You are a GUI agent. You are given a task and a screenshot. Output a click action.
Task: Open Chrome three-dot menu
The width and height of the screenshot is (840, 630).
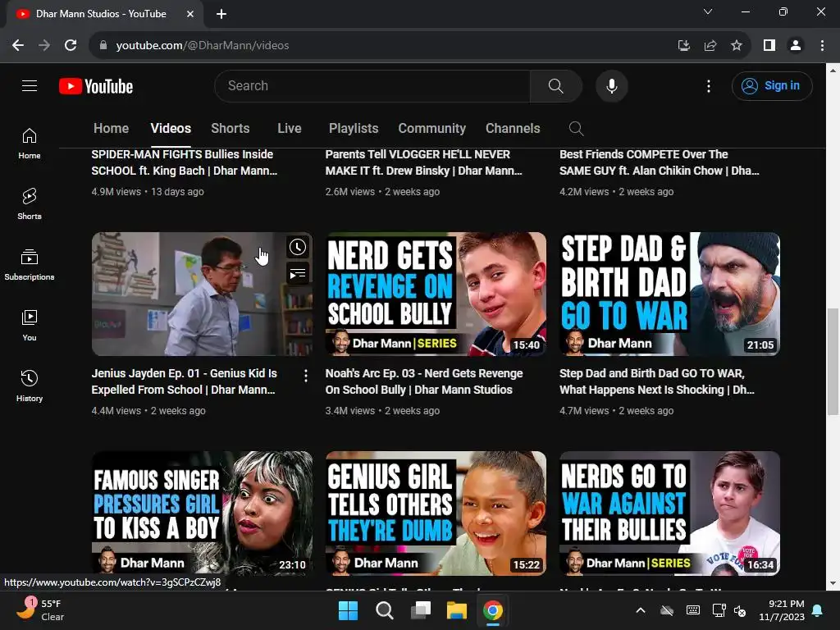click(x=822, y=46)
